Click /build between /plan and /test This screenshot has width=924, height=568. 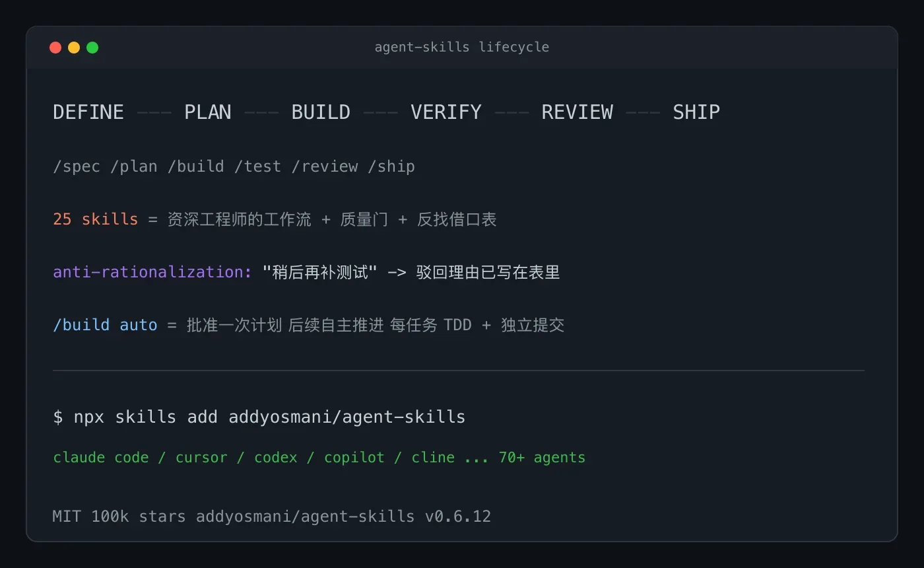pyautogui.click(x=196, y=166)
